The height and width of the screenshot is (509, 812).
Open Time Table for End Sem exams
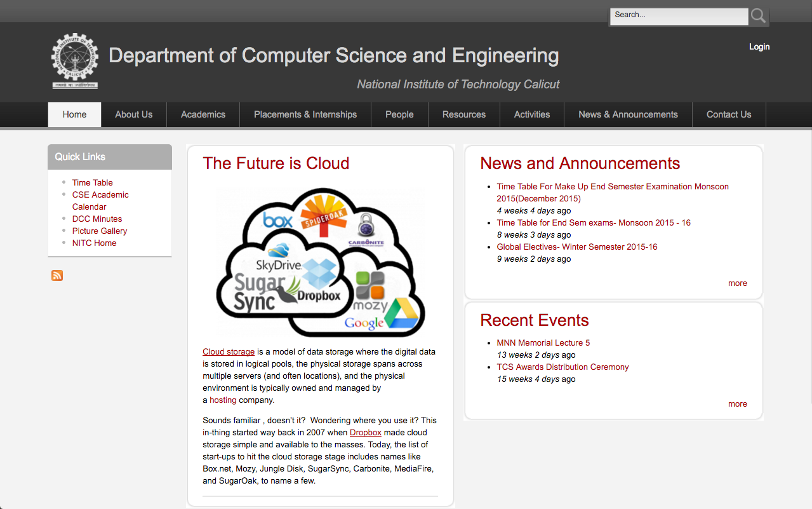(x=594, y=222)
